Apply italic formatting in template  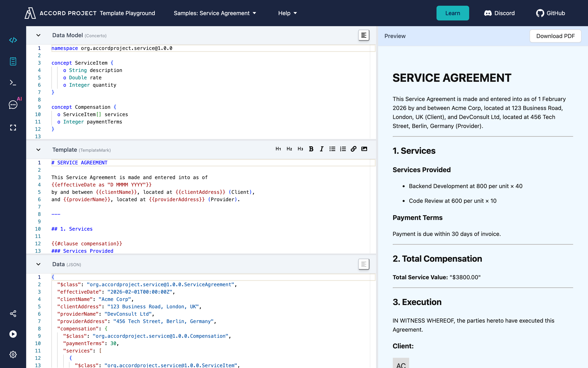click(x=321, y=149)
